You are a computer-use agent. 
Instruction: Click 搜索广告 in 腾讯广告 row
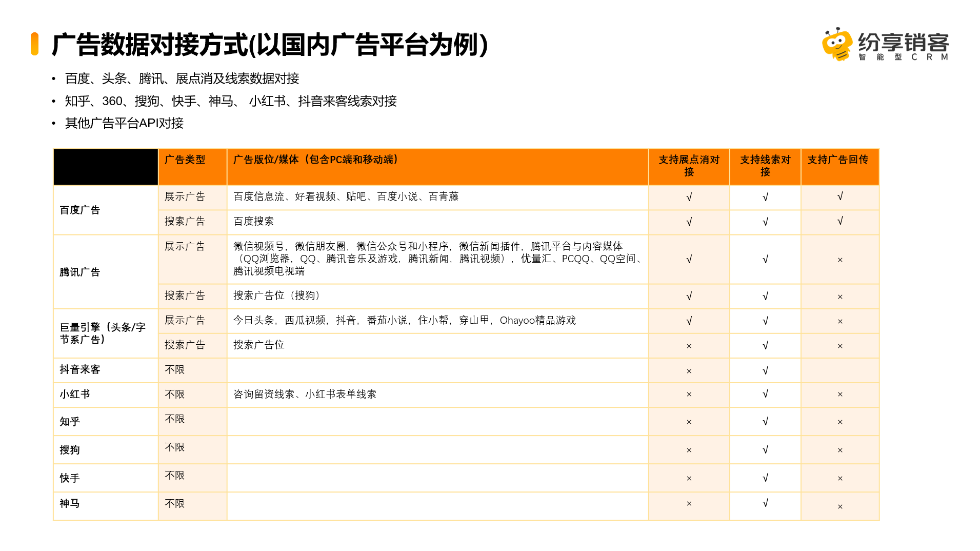(185, 296)
